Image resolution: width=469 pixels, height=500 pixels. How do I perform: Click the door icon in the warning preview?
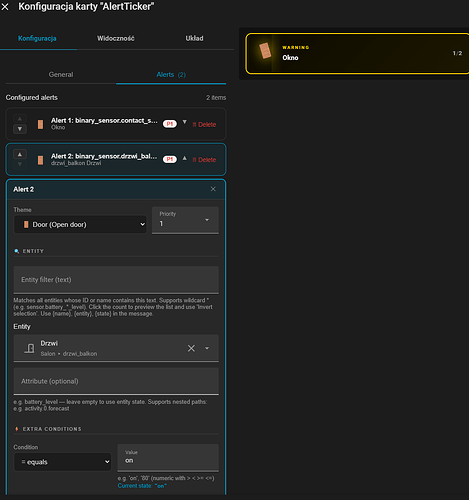click(x=265, y=51)
